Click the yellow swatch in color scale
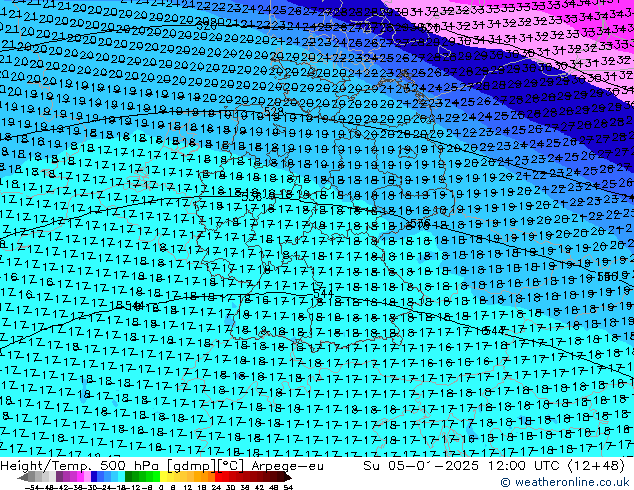634x490 pixels. coord(164,477)
